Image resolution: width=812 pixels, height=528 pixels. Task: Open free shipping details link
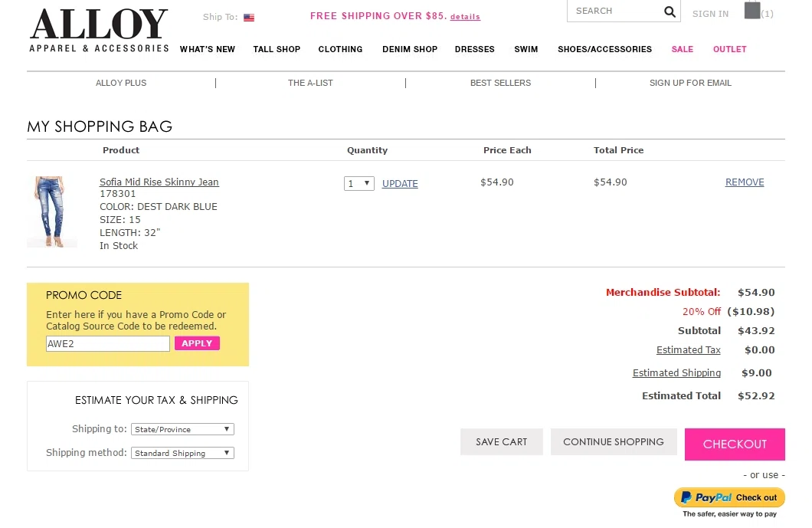[465, 17]
